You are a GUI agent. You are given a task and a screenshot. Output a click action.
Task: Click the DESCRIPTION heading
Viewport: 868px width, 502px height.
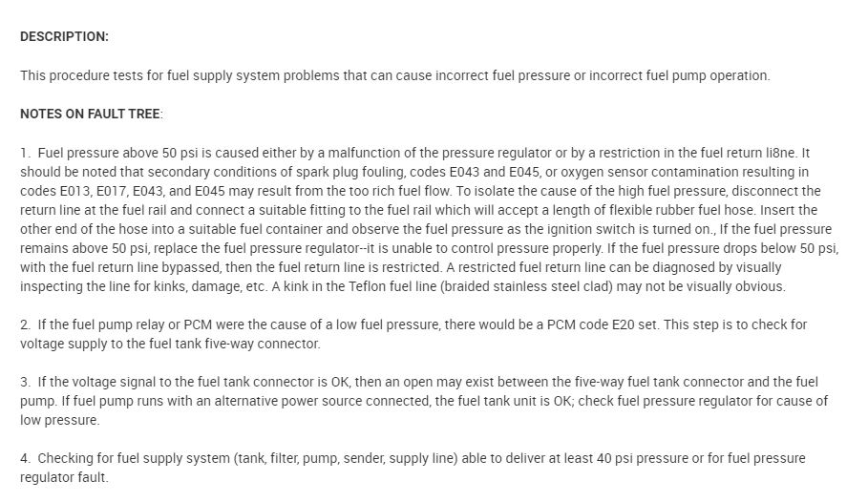tap(64, 36)
